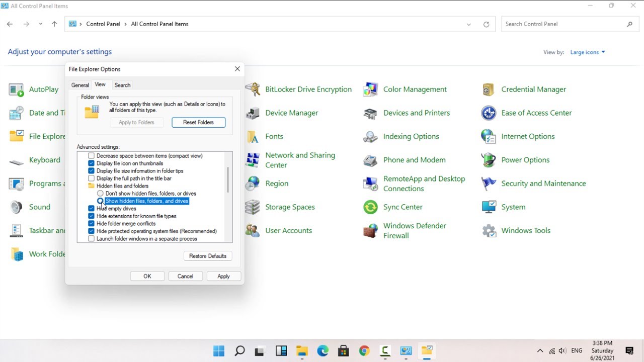Switch to the General tab
The height and width of the screenshot is (362, 644).
click(80, 85)
